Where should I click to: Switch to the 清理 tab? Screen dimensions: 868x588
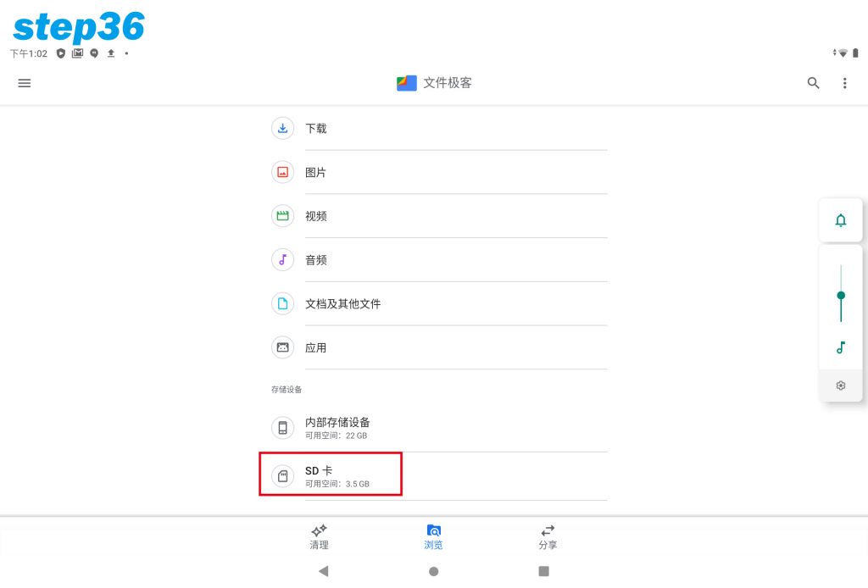tap(319, 536)
